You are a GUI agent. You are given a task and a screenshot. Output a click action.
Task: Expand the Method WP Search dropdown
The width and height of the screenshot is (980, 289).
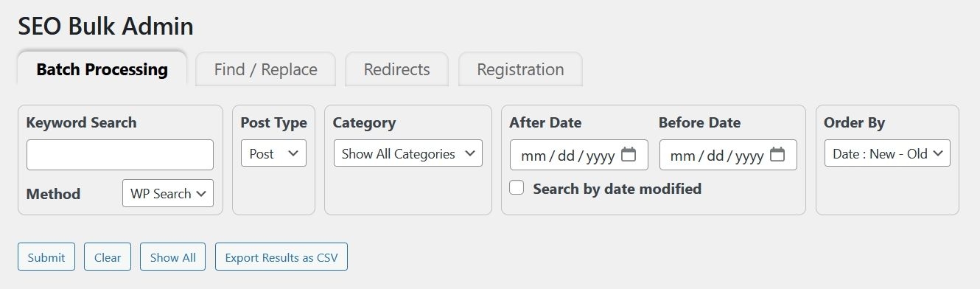point(168,193)
